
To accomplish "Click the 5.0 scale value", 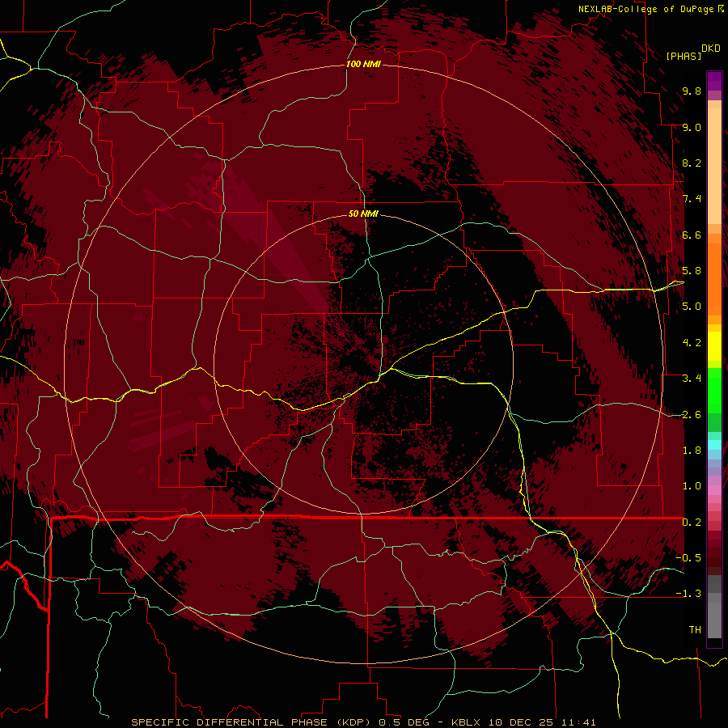I will tap(692, 307).
